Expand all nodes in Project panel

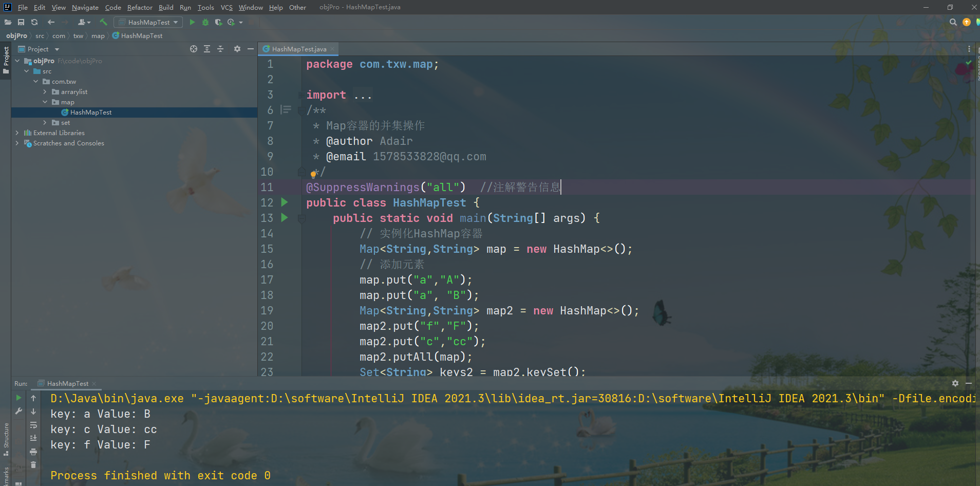(x=207, y=49)
